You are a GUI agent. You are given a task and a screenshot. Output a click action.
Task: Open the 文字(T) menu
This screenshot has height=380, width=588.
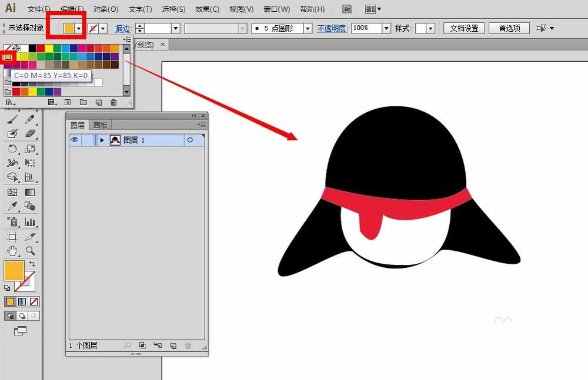[141, 9]
